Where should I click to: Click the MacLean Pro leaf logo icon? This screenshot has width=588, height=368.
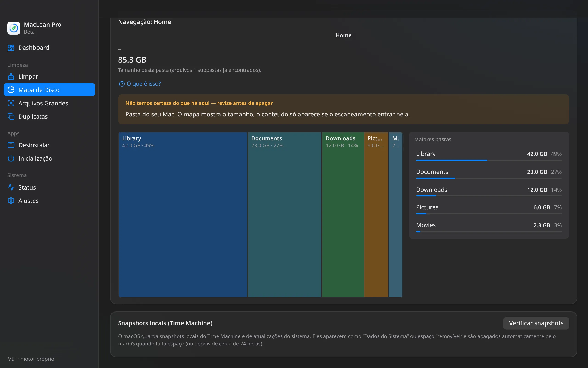pos(14,28)
